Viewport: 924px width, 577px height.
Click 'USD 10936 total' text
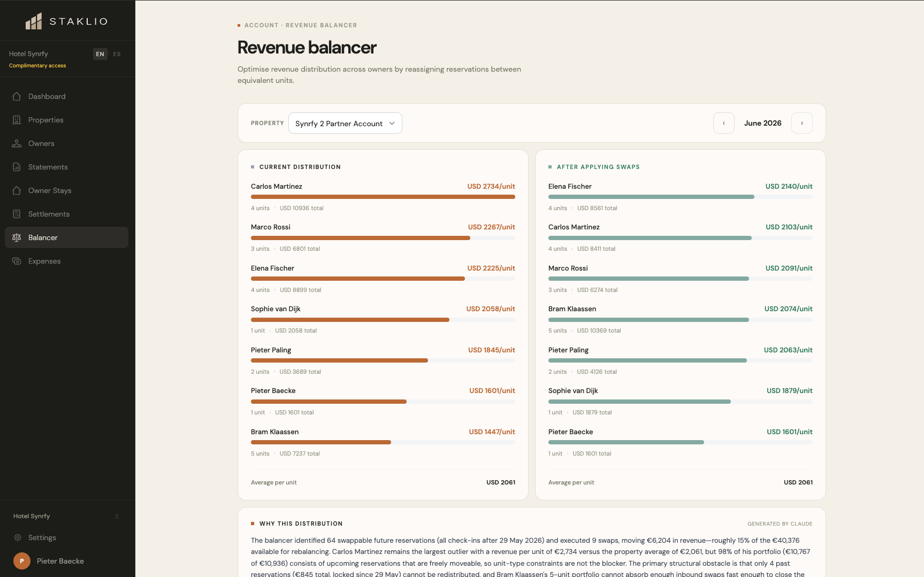tap(302, 208)
